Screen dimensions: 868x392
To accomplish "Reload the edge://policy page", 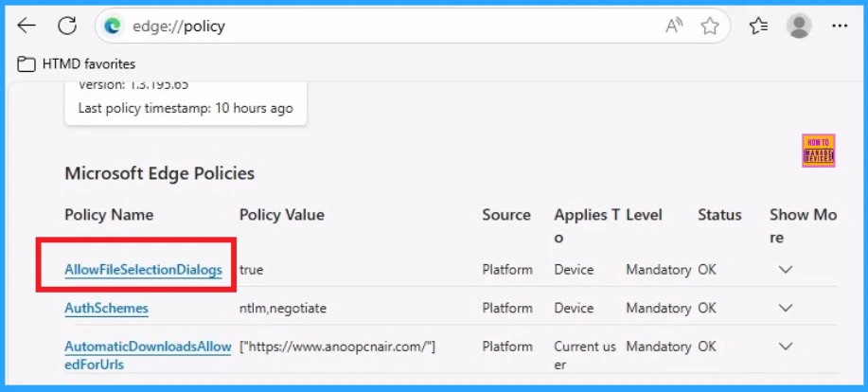I will click(x=67, y=26).
